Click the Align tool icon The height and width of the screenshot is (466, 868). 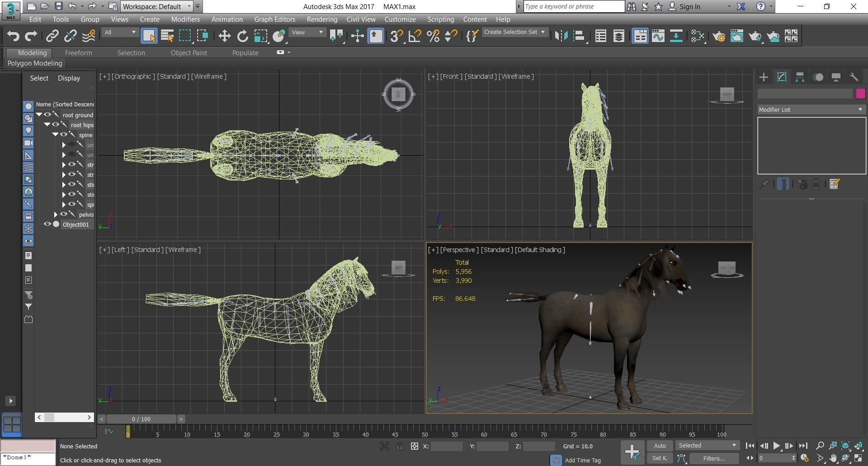point(579,36)
